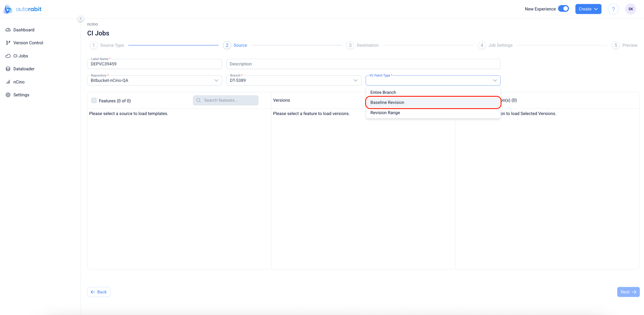Open the SK user avatar menu
Screen dimensions: 644x315
[x=631, y=9]
